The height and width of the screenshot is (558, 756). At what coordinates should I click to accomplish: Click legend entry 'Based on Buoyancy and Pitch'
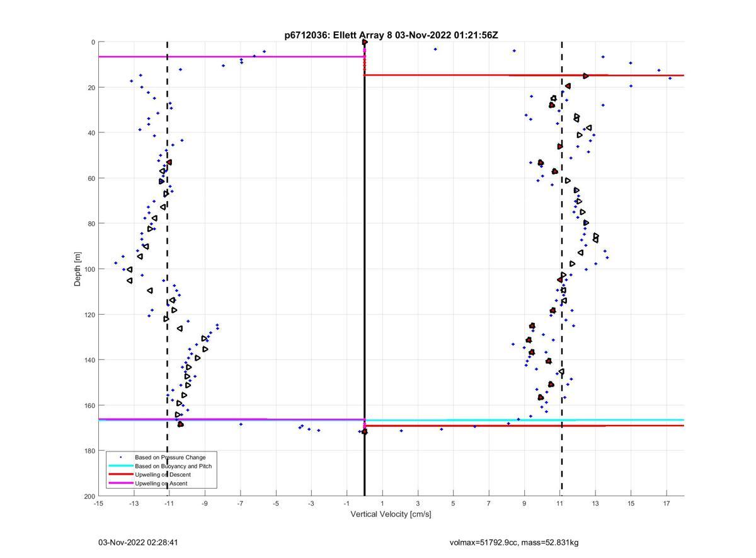pos(173,466)
